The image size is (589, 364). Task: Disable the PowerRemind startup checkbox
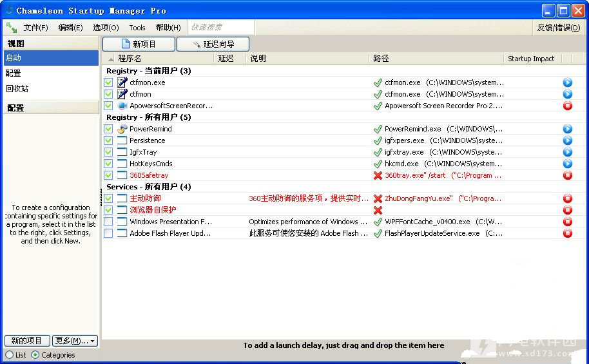108,129
